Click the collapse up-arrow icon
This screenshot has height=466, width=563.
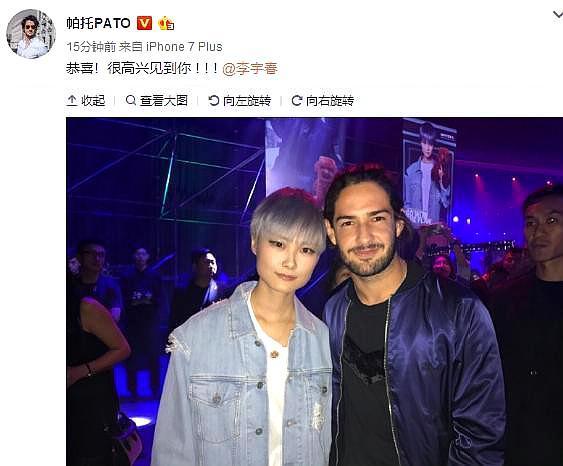click(72, 101)
